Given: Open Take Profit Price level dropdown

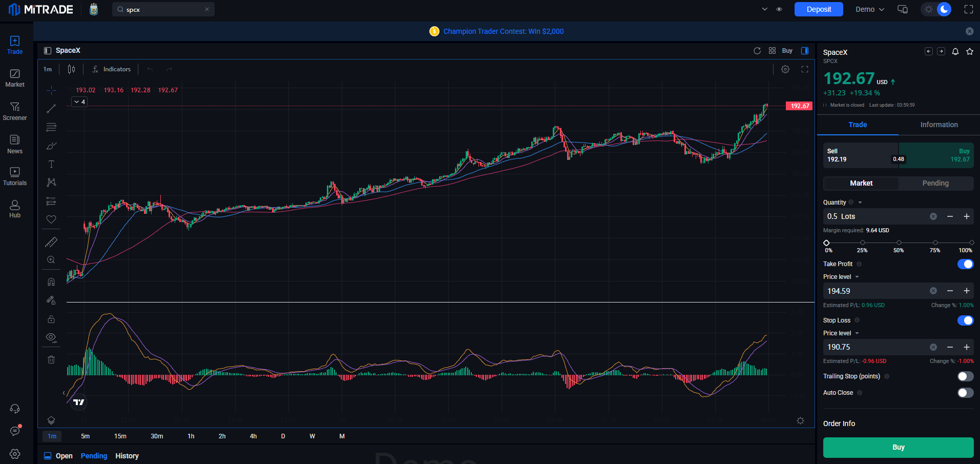Looking at the screenshot, I should pyautogui.click(x=857, y=277).
